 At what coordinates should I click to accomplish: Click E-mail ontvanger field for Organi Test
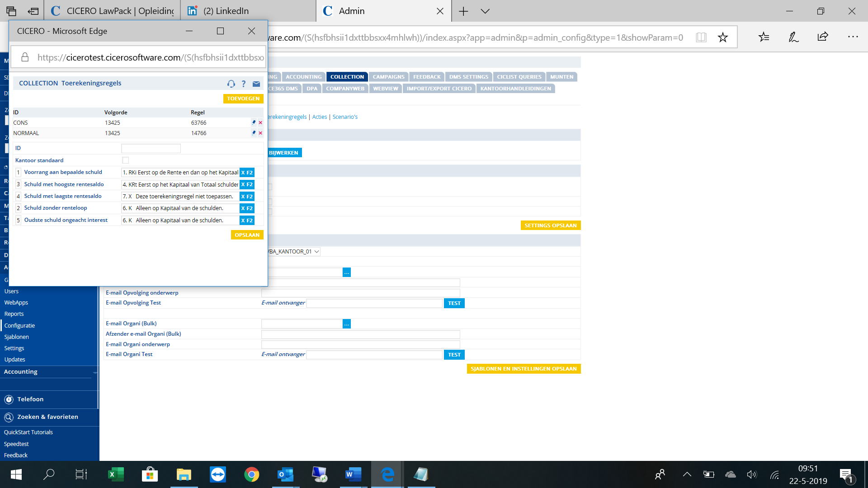pos(374,355)
